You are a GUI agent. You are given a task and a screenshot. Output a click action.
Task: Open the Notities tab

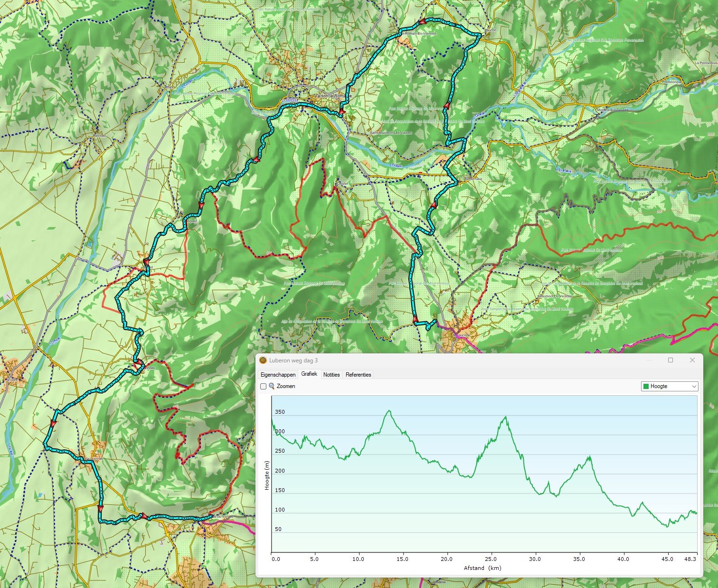coord(331,375)
